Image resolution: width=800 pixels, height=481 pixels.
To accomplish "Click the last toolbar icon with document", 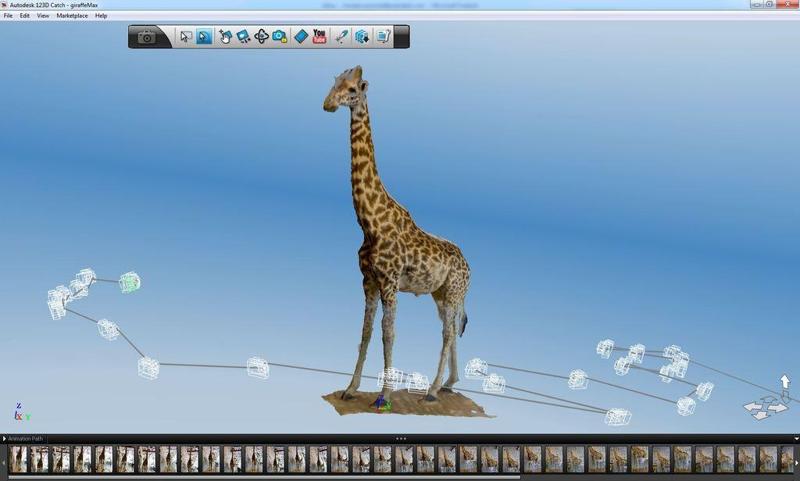I will click(x=383, y=36).
